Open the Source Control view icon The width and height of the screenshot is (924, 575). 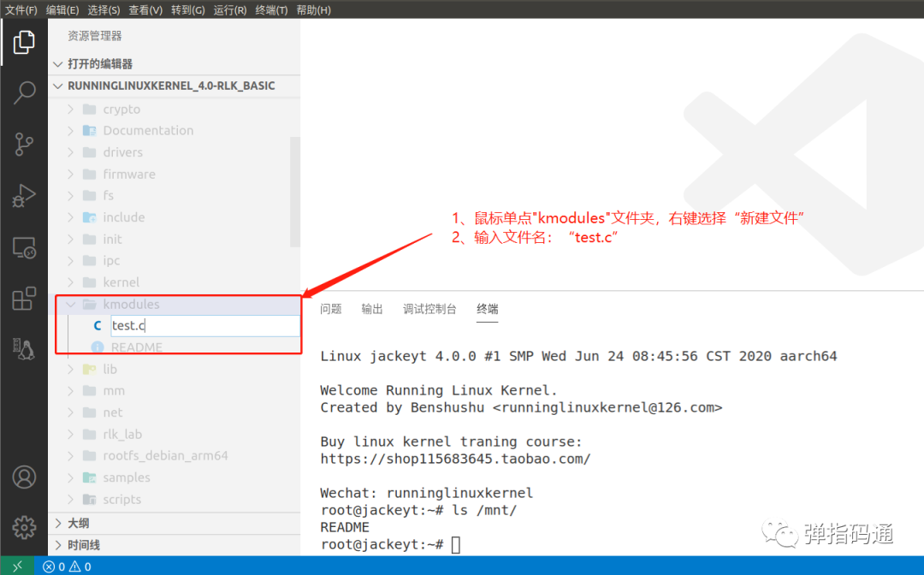pyautogui.click(x=24, y=144)
